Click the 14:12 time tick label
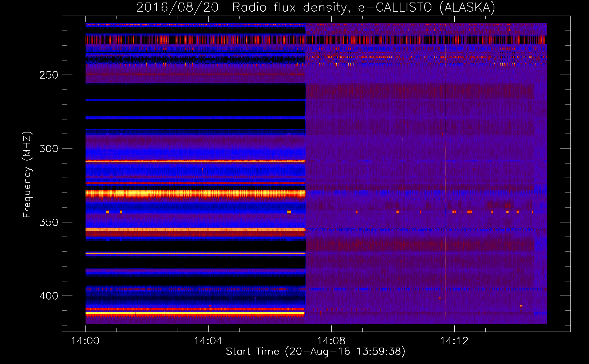The height and width of the screenshot is (364, 589). click(x=454, y=341)
